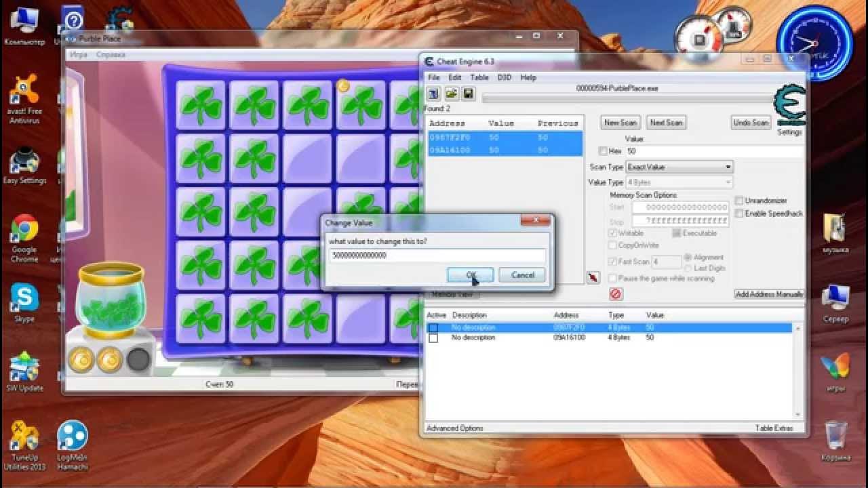Image resolution: width=868 pixels, height=488 pixels.
Task: Open the Справка menu in Purble Place
Action: coord(110,55)
